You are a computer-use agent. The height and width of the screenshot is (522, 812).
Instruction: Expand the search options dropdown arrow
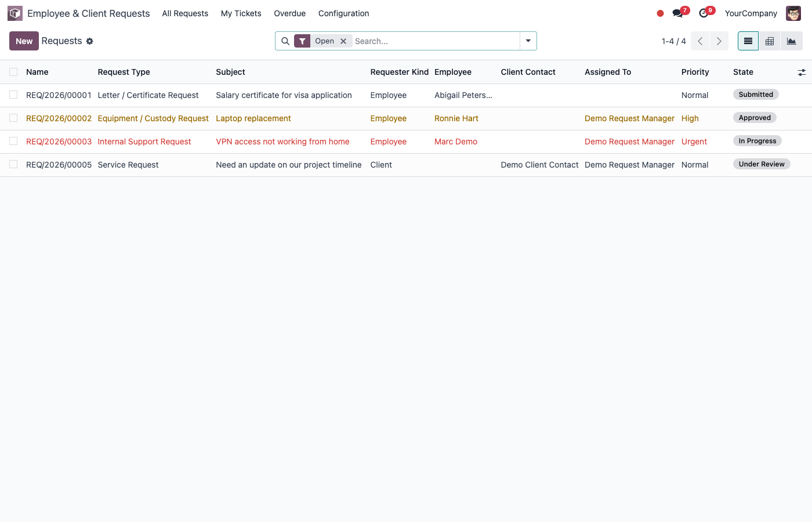[x=528, y=41]
